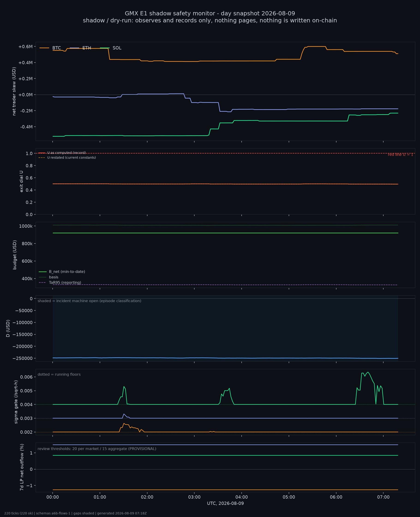Select the 'shadow / dry-run' subtitle line
Viewport: 420px width, 517px height.
pos(210,21)
